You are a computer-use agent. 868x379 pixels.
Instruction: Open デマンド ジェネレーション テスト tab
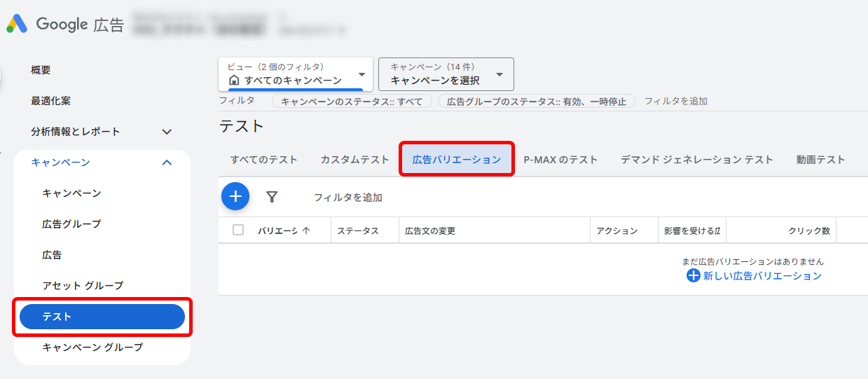coord(696,160)
